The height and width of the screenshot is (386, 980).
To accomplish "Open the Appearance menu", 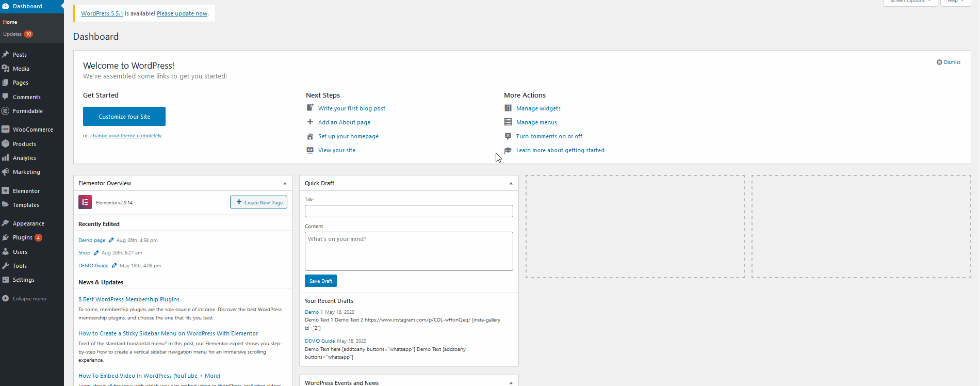I will click(28, 223).
